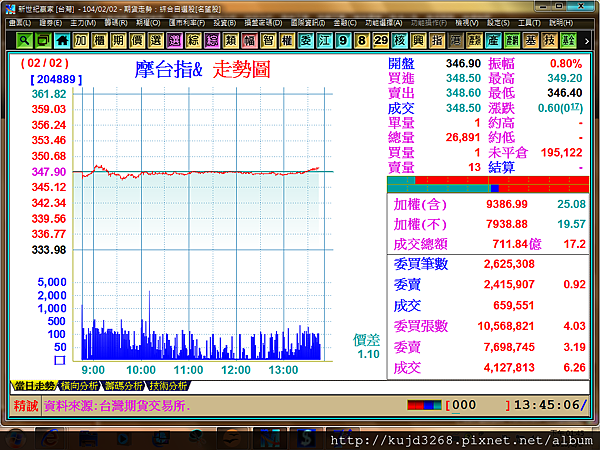
Task: Click the 摩台指& chart title
Action: (168, 70)
